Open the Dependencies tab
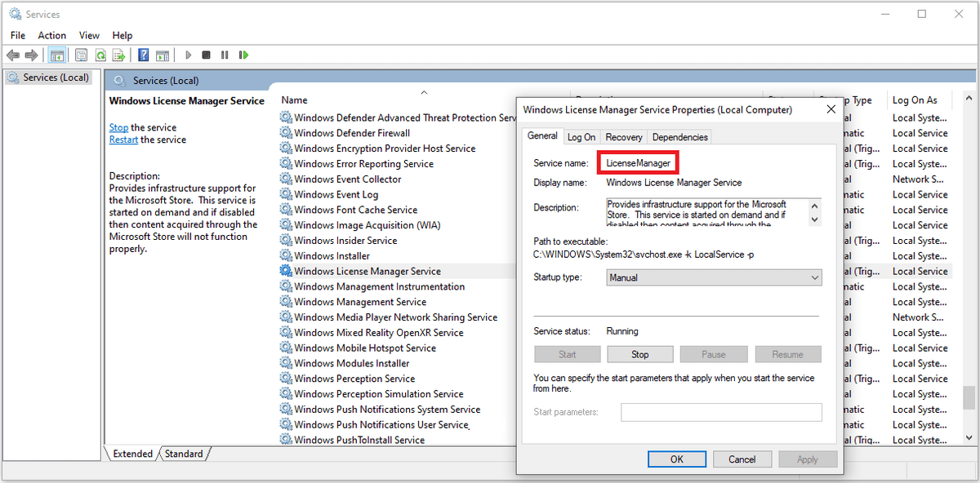 pos(679,136)
